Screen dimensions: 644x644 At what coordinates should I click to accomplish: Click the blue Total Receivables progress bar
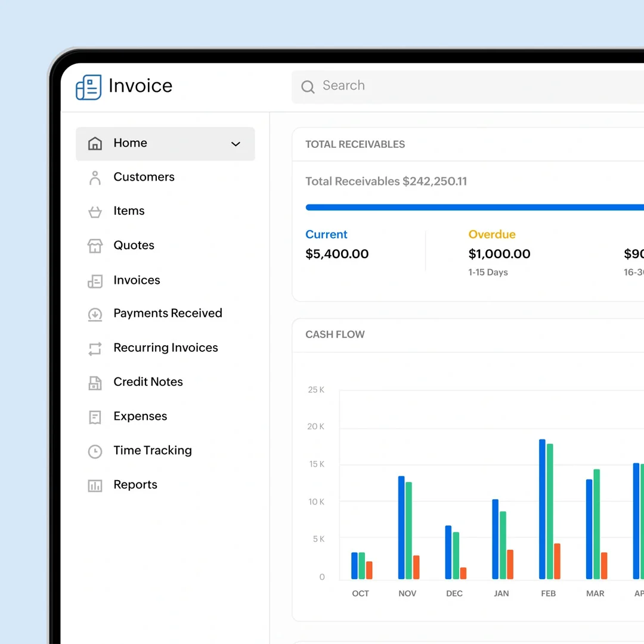471,207
